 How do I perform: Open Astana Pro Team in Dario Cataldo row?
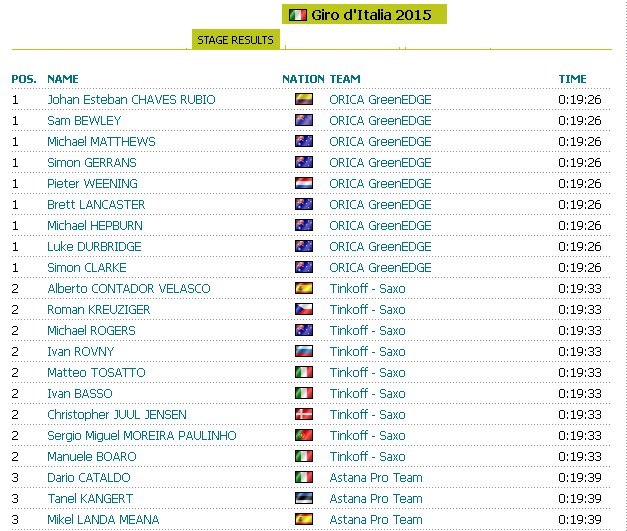pyautogui.click(x=376, y=477)
